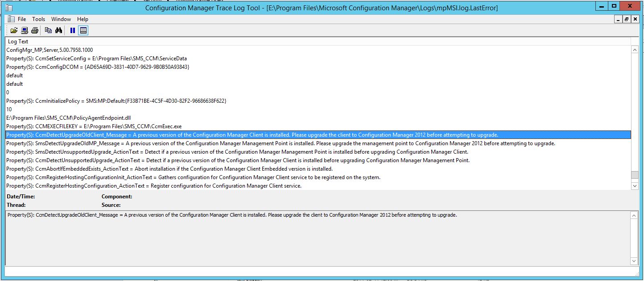Click the Component label in details
The image size is (644, 281).
pyautogui.click(x=117, y=197)
